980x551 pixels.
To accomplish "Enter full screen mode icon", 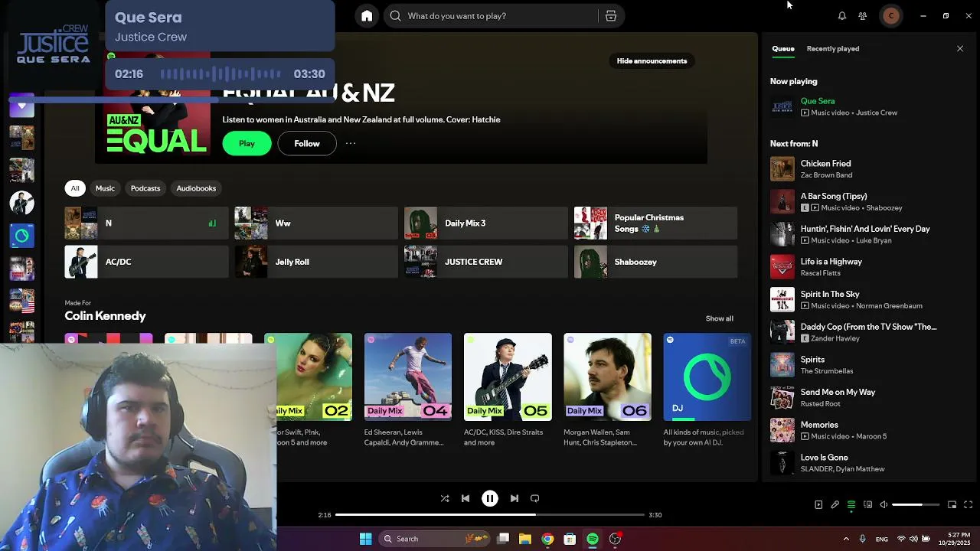I will (969, 505).
